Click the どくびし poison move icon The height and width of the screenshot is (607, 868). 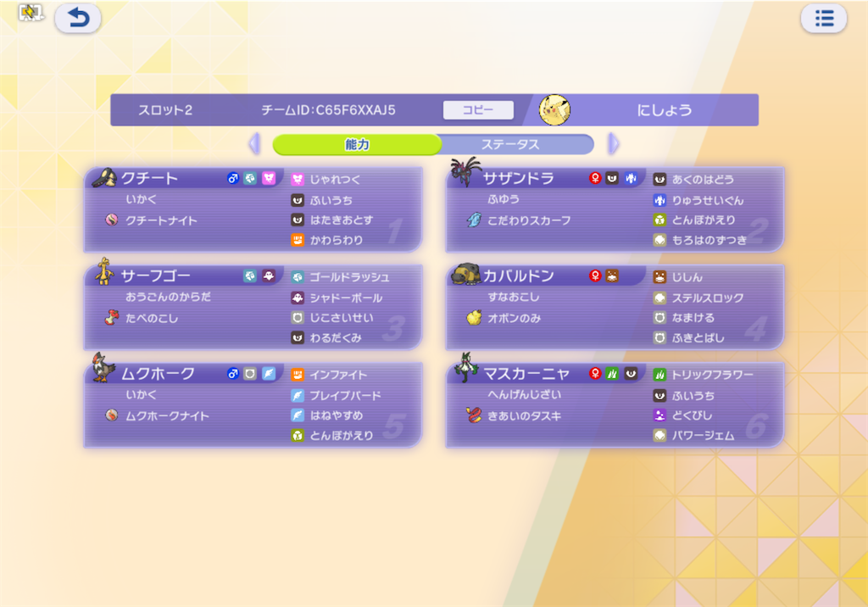pos(659,415)
